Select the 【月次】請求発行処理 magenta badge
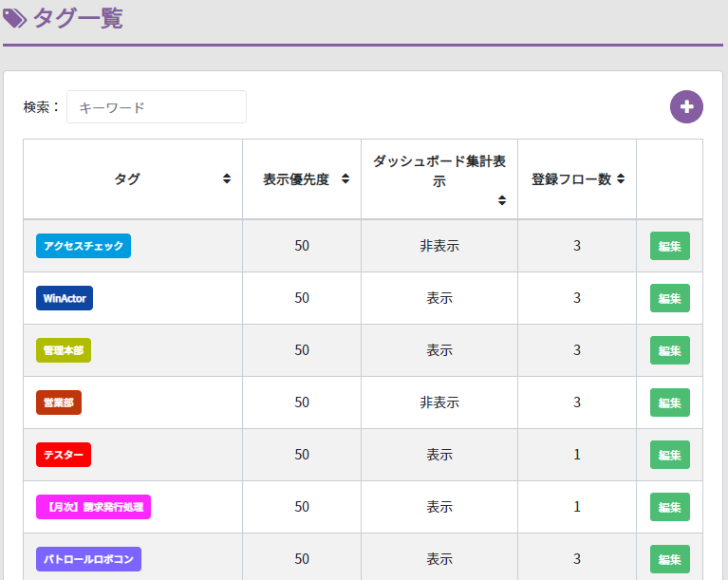Image resolution: width=728 pixels, height=580 pixels. 93,507
